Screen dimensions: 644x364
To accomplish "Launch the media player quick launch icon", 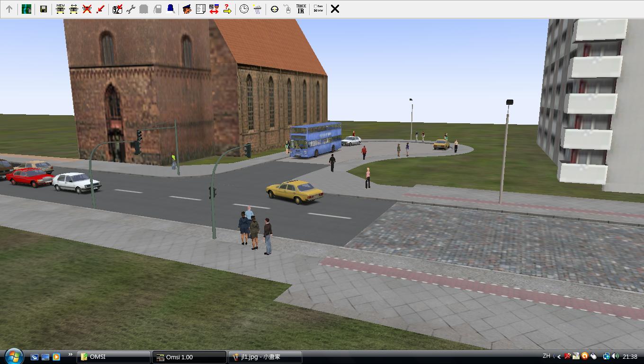I will pyautogui.click(x=56, y=357).
